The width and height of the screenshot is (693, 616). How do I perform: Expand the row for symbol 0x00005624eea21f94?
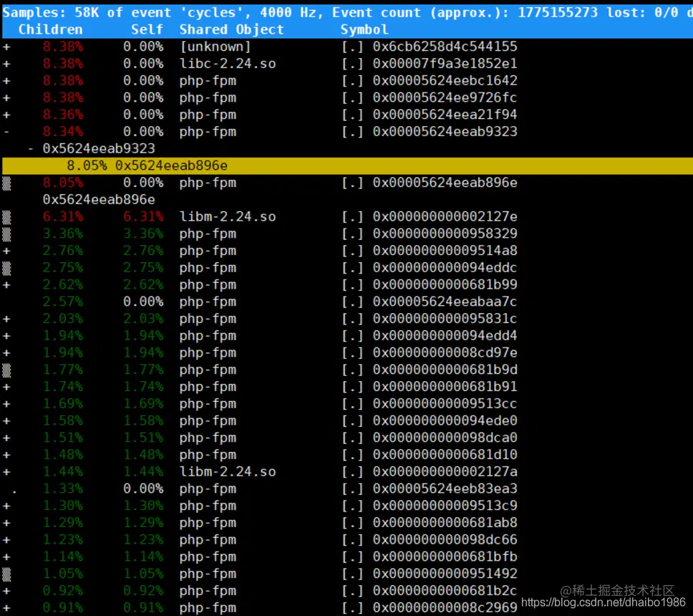click(x=6, y=115)
